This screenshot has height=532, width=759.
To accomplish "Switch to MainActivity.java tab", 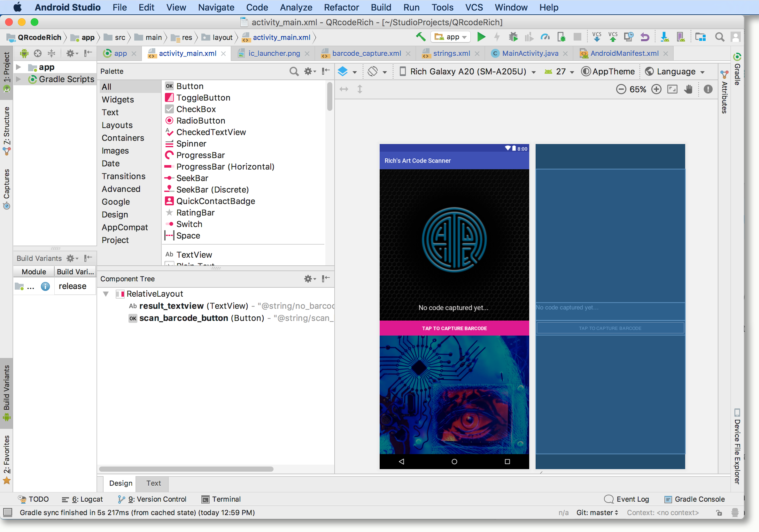I will pos(530,54).
